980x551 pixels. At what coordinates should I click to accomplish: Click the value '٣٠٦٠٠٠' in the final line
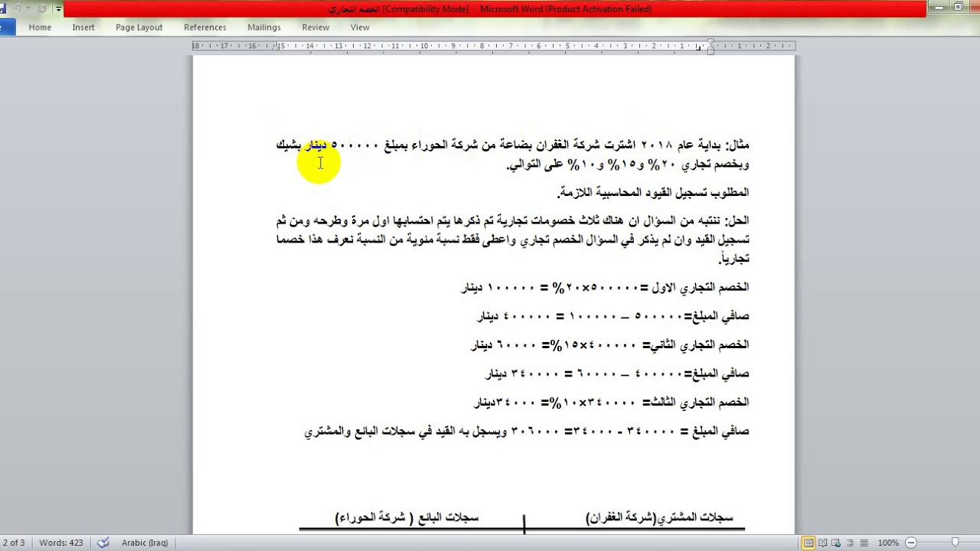534,432
